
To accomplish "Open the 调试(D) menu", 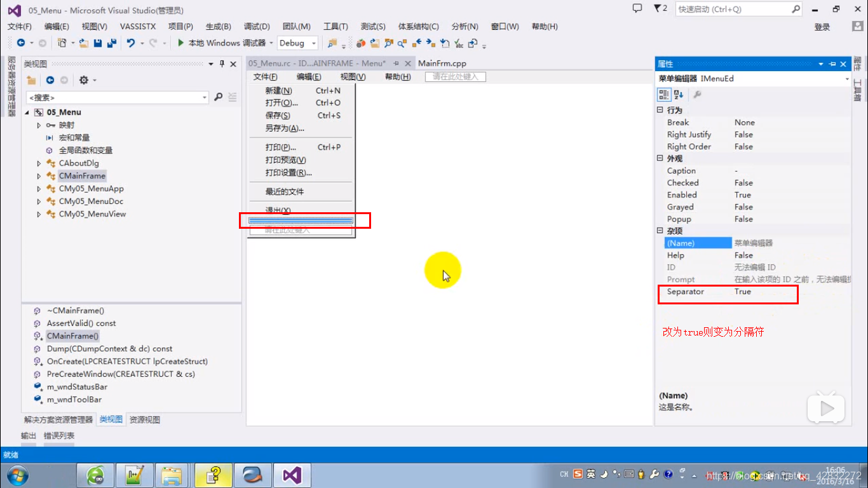I will tap(257, 27).
